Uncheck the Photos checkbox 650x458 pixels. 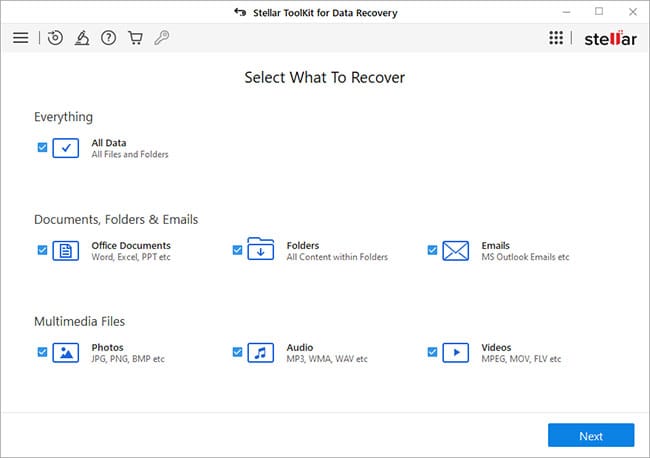point(42,352)
